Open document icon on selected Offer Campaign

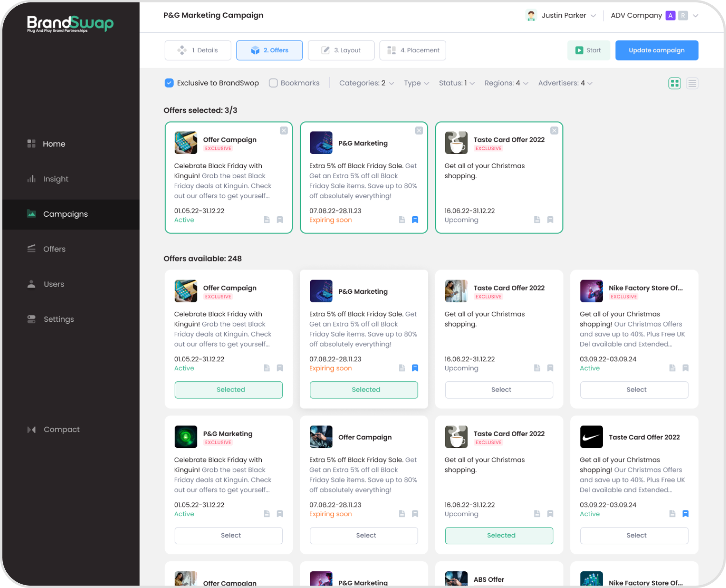click(x=267, y=220)
